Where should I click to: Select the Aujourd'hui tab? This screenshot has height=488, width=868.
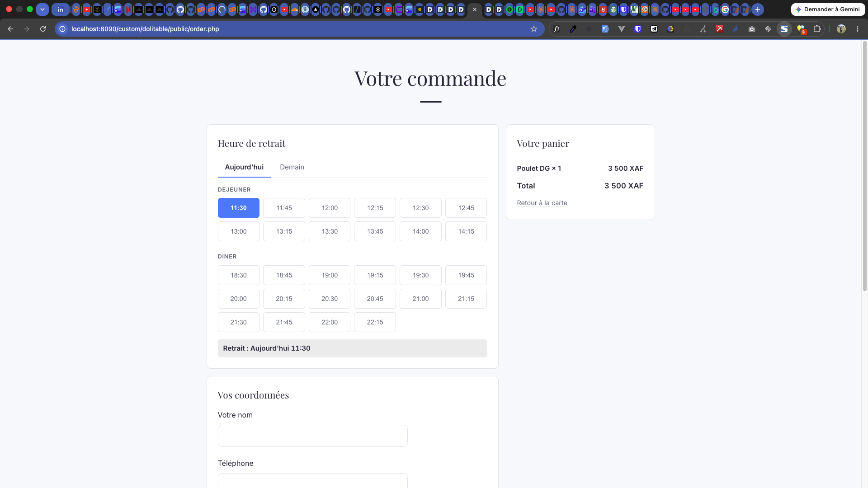[244, 167]
